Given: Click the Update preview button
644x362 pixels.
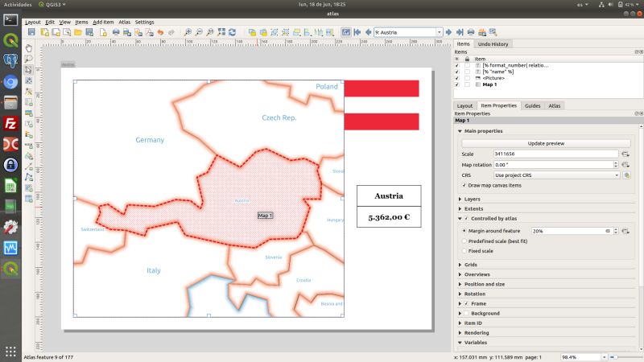Looking at the screenshot, I should [546, 144].
